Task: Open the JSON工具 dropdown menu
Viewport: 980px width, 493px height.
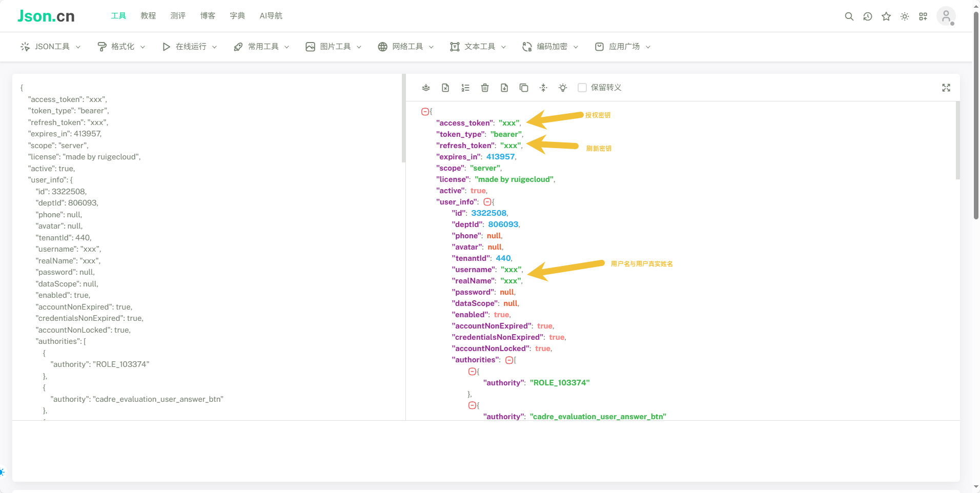Action: point(51,47)
